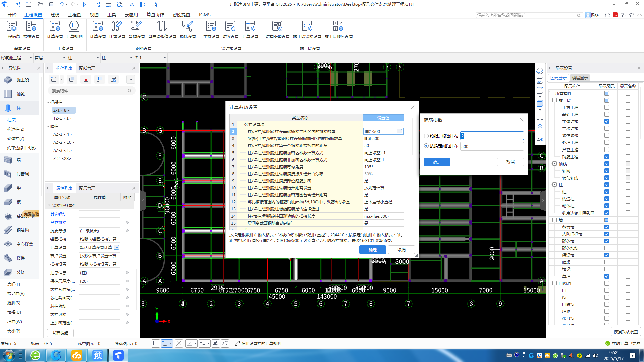
Task: Toggle 显示图元 checkbox for 土方工程
Action: click(x=606, y=107)
